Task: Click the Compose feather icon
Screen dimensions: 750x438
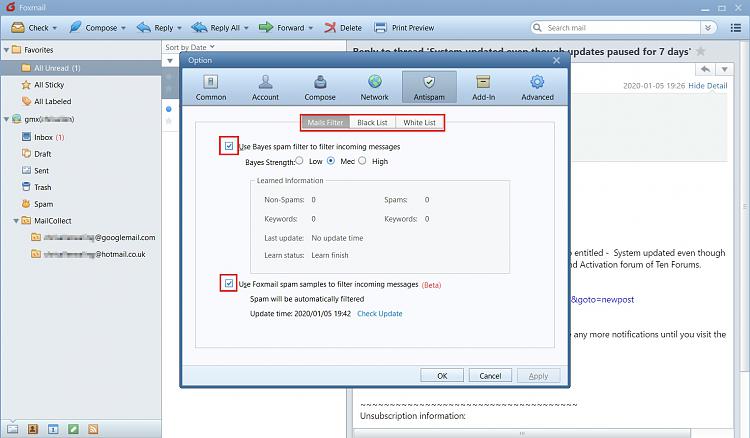Action: [76, 27]
